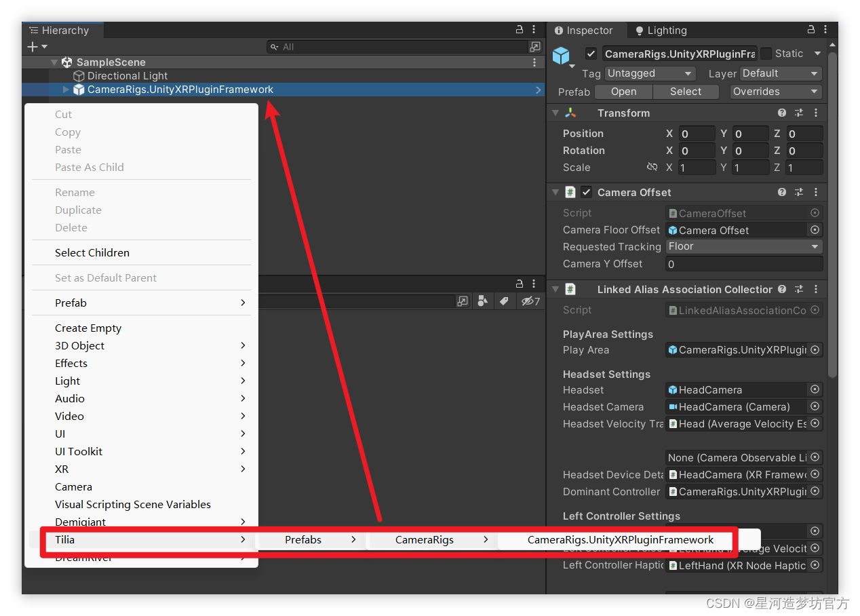Open the Hierarchy panel three-dot menu
Viewport: 860px width, 616px height.
point(534,30)
